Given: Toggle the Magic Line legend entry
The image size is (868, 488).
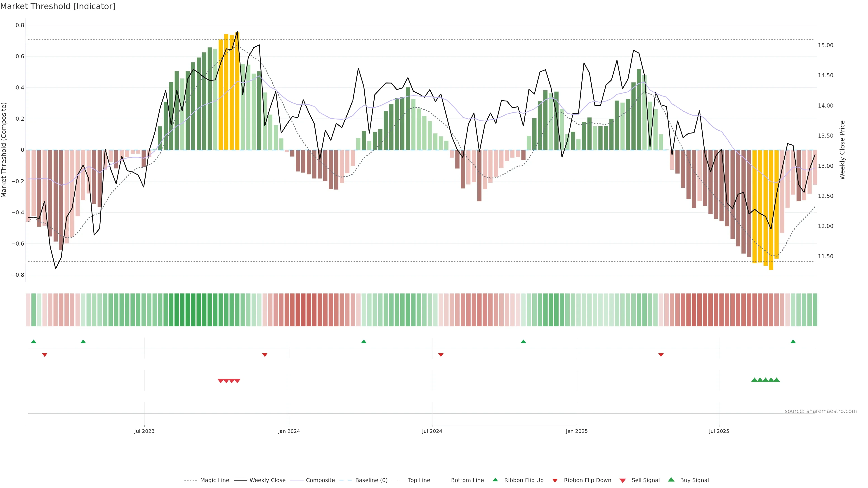Looking at the screenshot, I should tap(214, 480).
